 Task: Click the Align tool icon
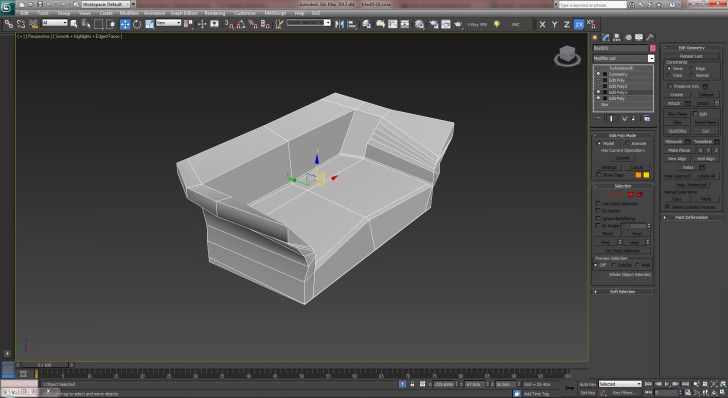point(352,24)
